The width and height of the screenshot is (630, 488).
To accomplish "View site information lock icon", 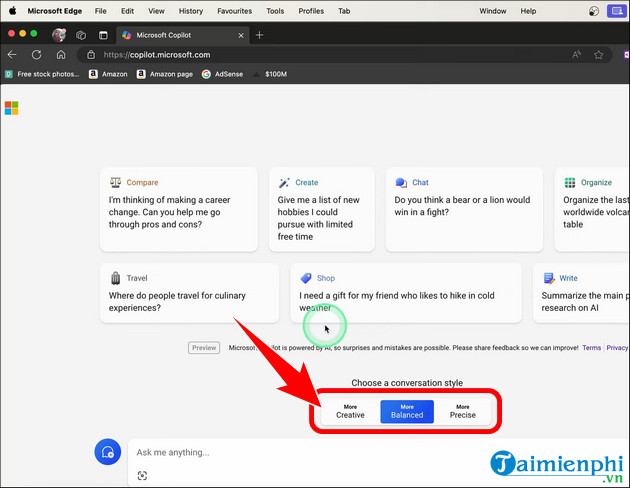I will 91,55.
